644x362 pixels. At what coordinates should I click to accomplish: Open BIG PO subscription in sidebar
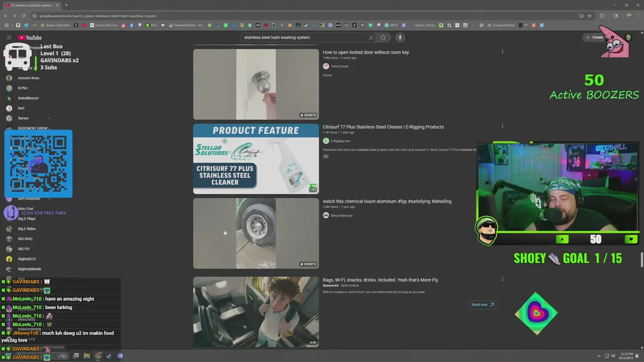(x=24, y=249)
